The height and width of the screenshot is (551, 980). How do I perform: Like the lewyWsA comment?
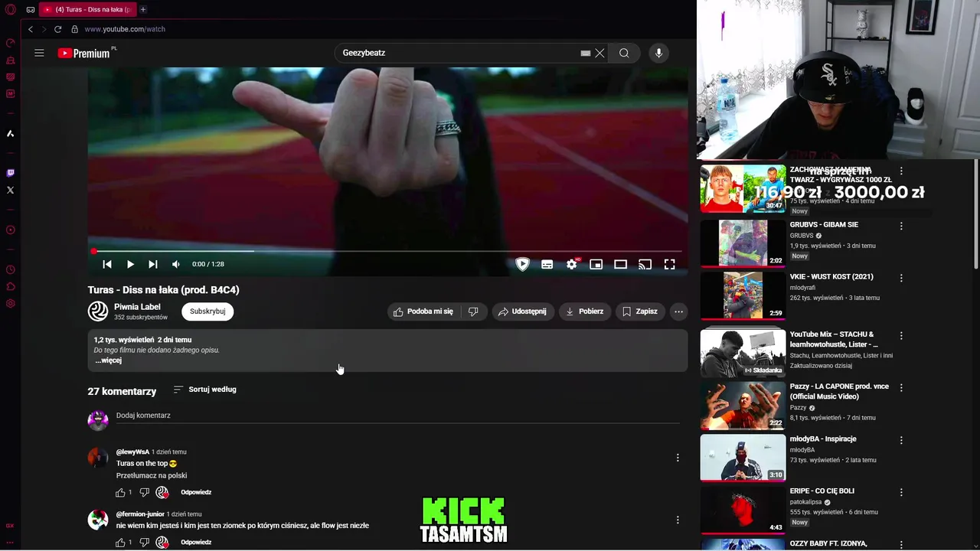(120, 493)
